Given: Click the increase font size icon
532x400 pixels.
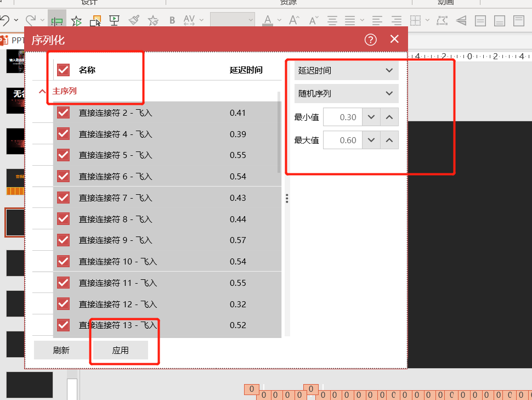Looking at the screenshot, I should 294,21.
